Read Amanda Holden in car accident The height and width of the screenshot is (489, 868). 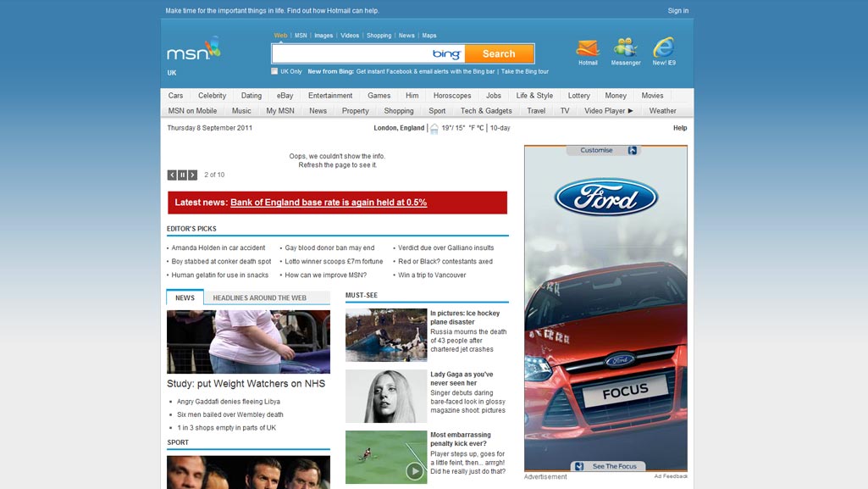(x=218, y=248)
